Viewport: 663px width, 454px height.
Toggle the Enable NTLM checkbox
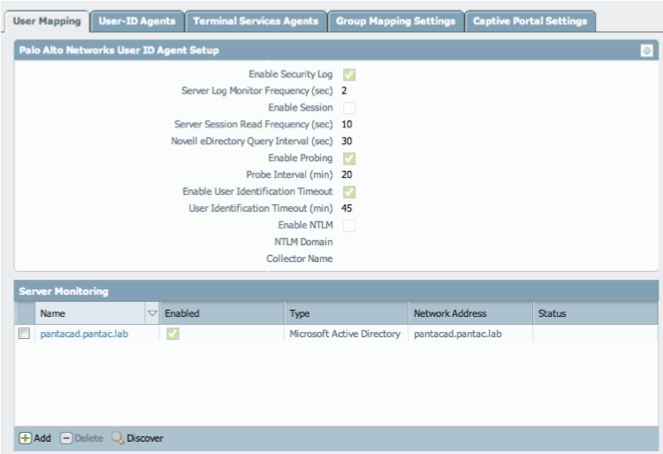tap(350, 225)
